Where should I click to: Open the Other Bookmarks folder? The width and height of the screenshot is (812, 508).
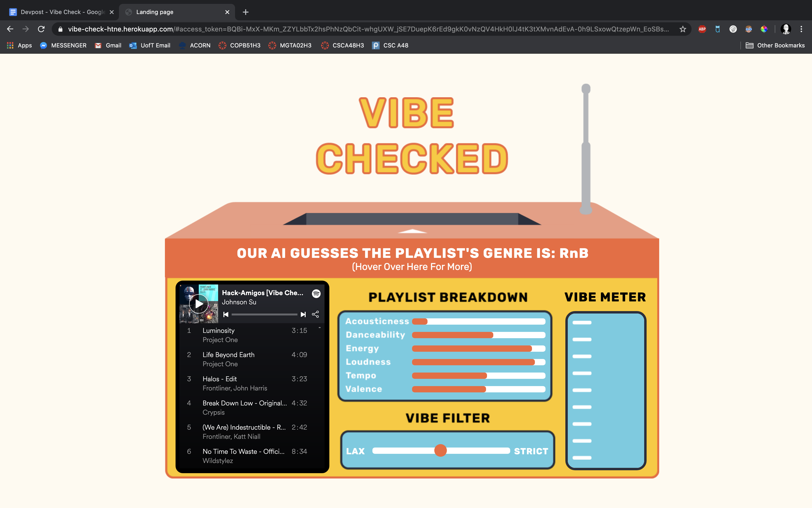tap(775, 45)
